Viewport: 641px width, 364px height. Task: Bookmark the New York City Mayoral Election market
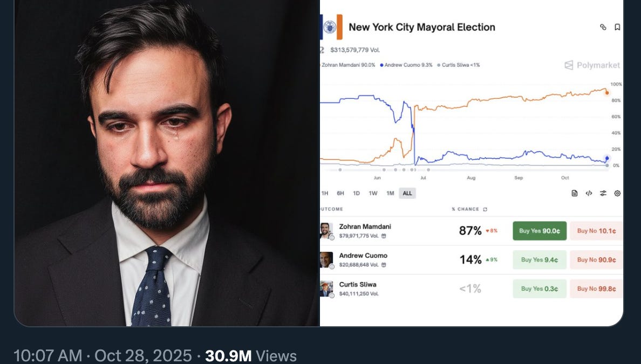point(617,27)
